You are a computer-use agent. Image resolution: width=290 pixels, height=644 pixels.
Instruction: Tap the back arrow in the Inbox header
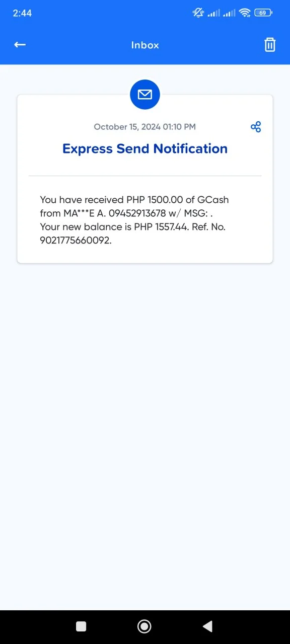(20, 45)
